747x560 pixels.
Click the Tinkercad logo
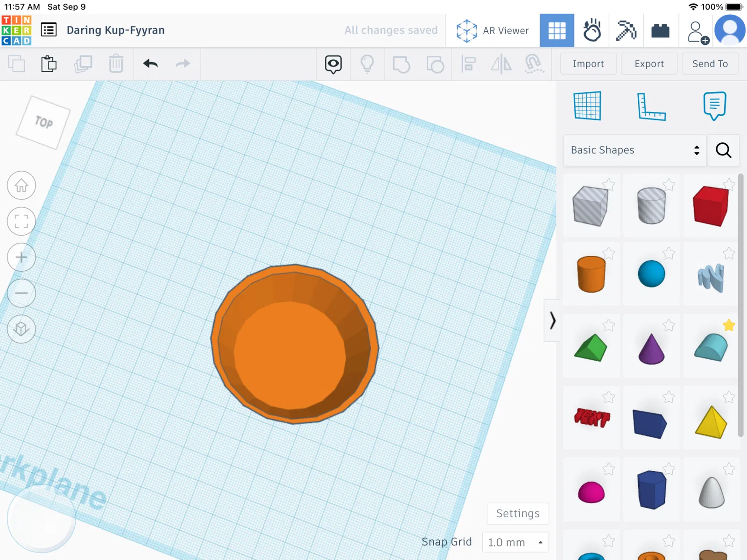(x=16, y=30)
